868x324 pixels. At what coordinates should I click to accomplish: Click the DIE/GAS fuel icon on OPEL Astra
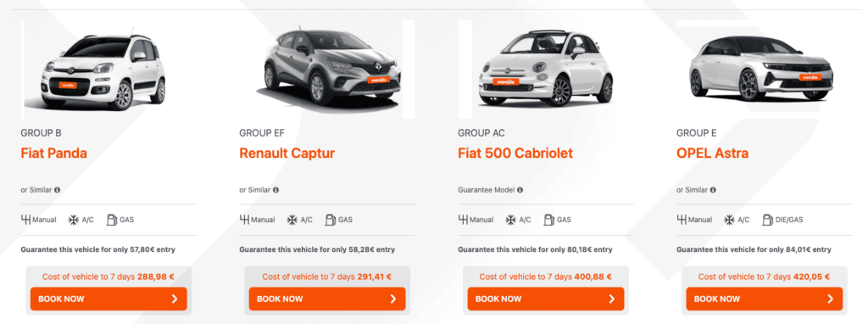767,220
